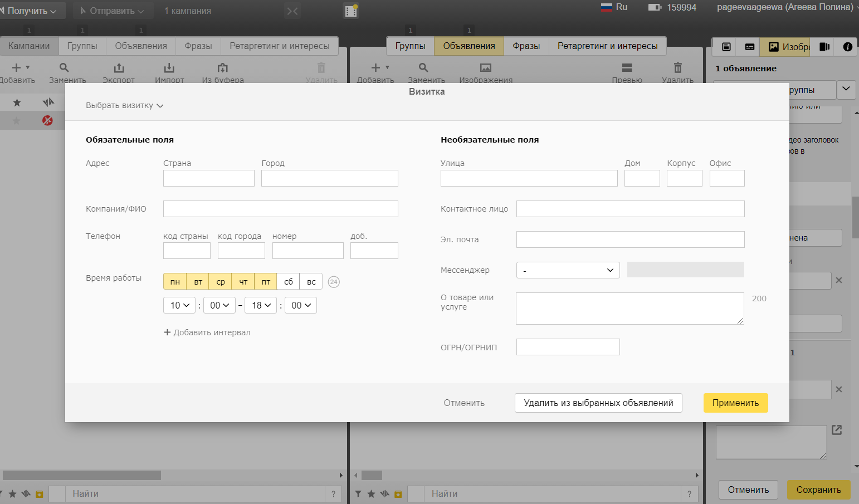Click Удалить trash icon in left pane
This screenshot has height=504, width=859.
coord(321,67)
